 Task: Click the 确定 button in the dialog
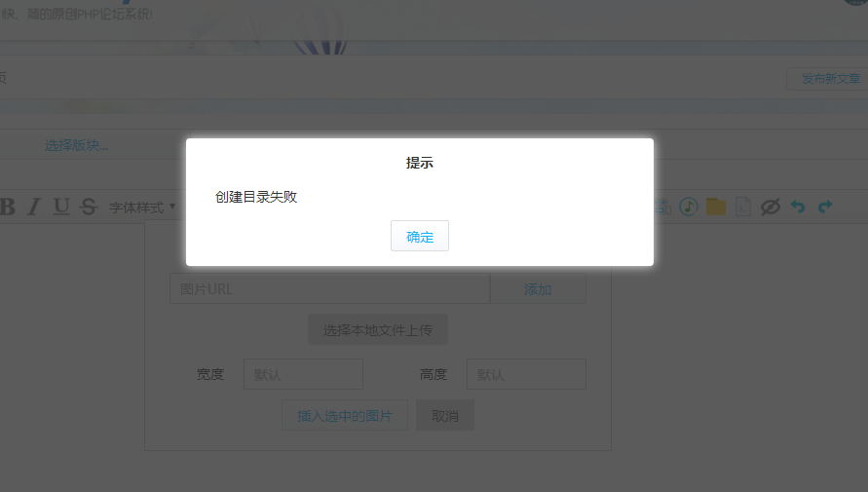[420, 237]
